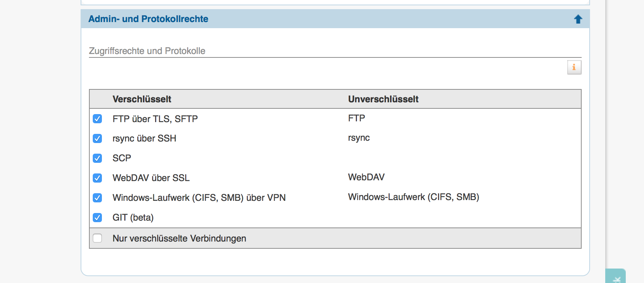Image resolution: width=644 pixels, height=283 pixels.
Task: Click the Verschlüsselt column header
Action: (x=142, y=99)
